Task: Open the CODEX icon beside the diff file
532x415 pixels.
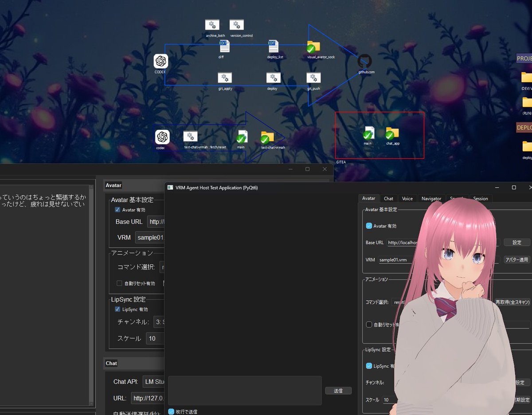Action: click(161, 61)
